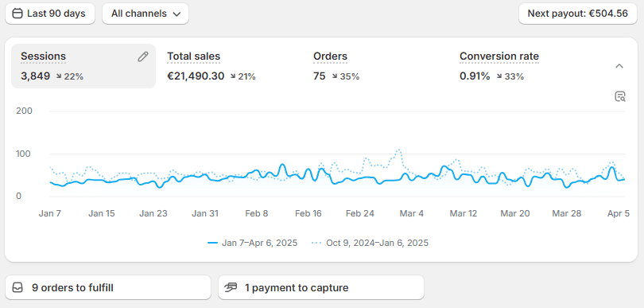Click the down arrow beside Orders 35%
The height and width of the screenshot is (308, 644).
335,76
